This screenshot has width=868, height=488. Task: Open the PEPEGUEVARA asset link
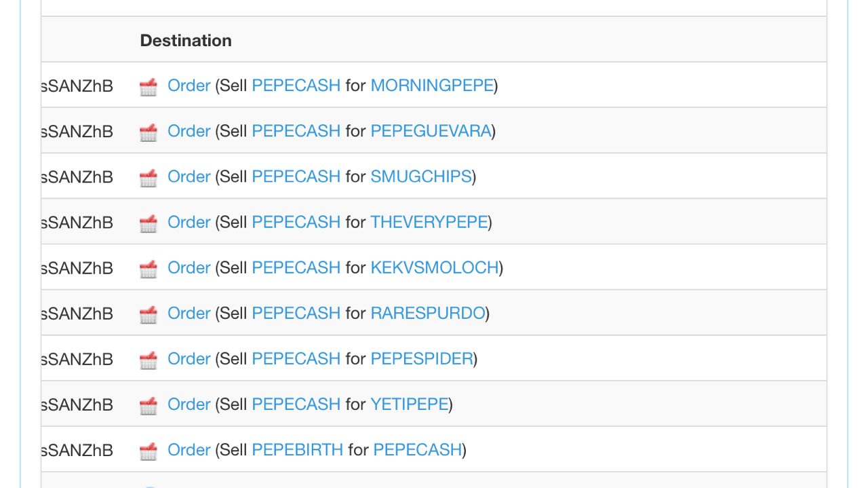point(431,131)
